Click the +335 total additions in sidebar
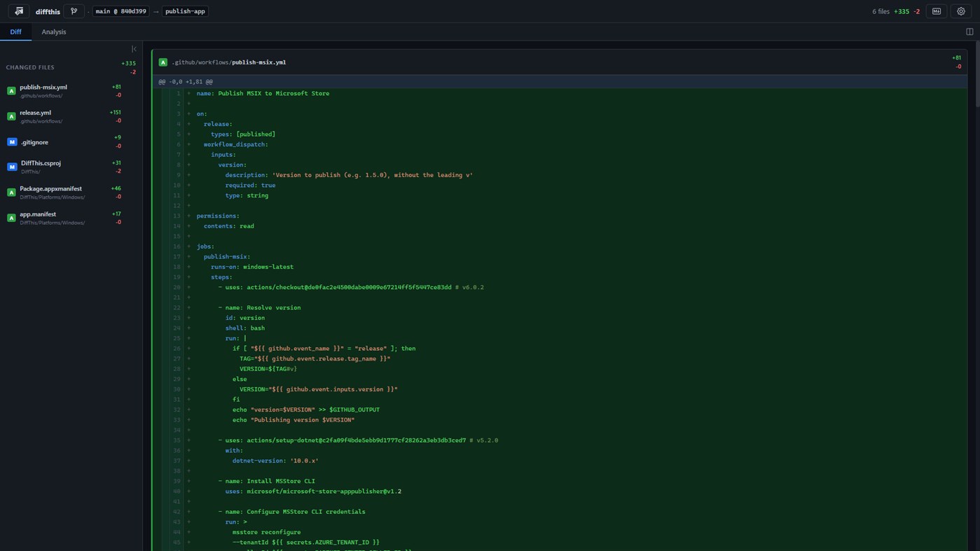 point(128,63)
